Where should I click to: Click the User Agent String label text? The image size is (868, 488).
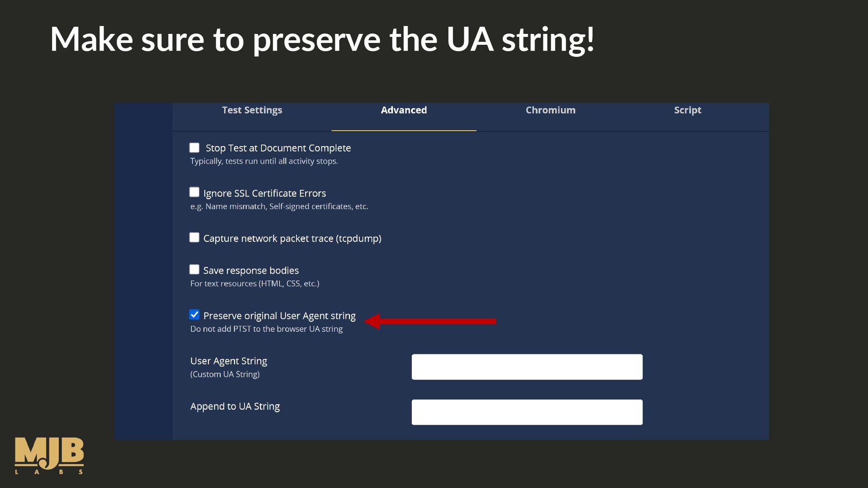[229, 361]
